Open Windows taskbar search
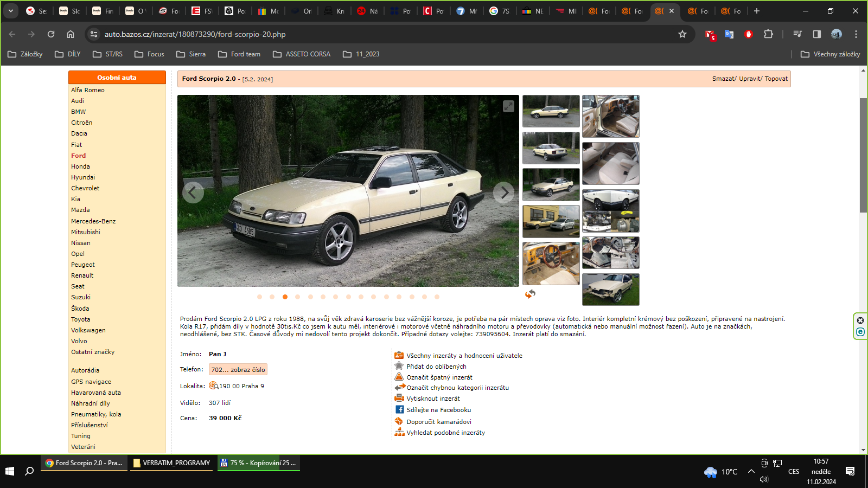The width and height of the screenshot is (868, 488). 29,471
